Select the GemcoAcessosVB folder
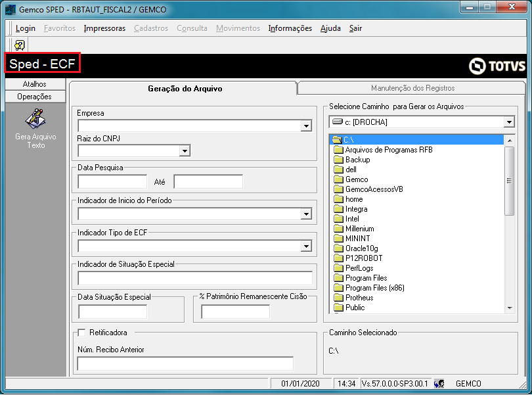This screenshot has height=395, width=532. [368, 189]
